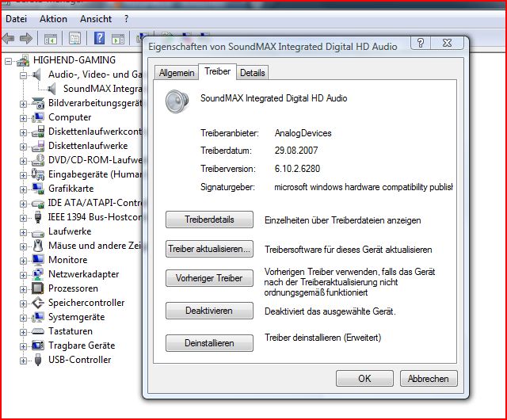This screenshot has height=420, width=507.
Task: Click the SoundMAX device speaker icon in tree
Action: [52, 89]
